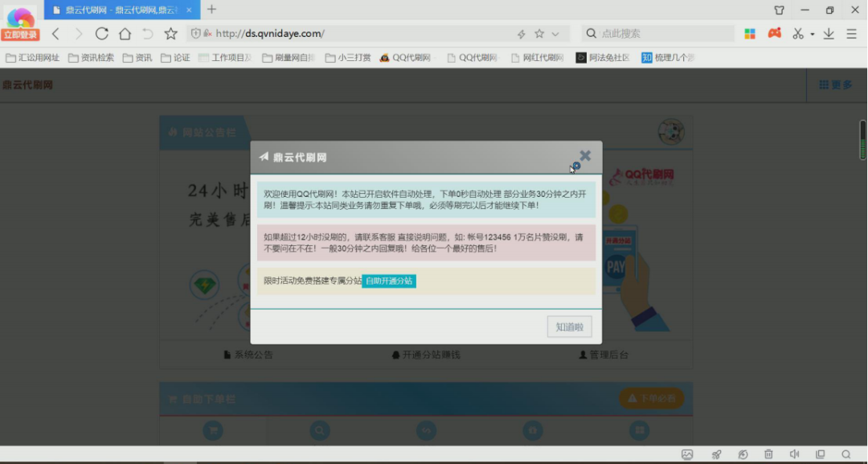Click the magnifier zoom icon in status bar
Image resolution: width=868 pixels, height=464 pixels.
[846, 454]
